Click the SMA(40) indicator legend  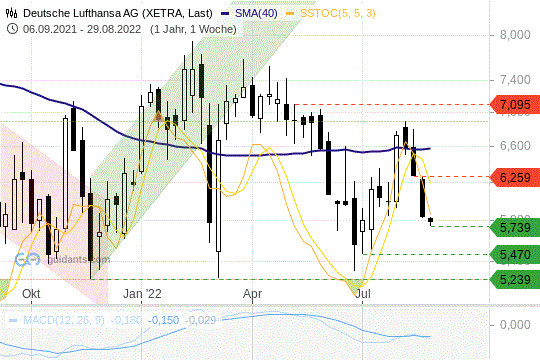pos(256,13)
